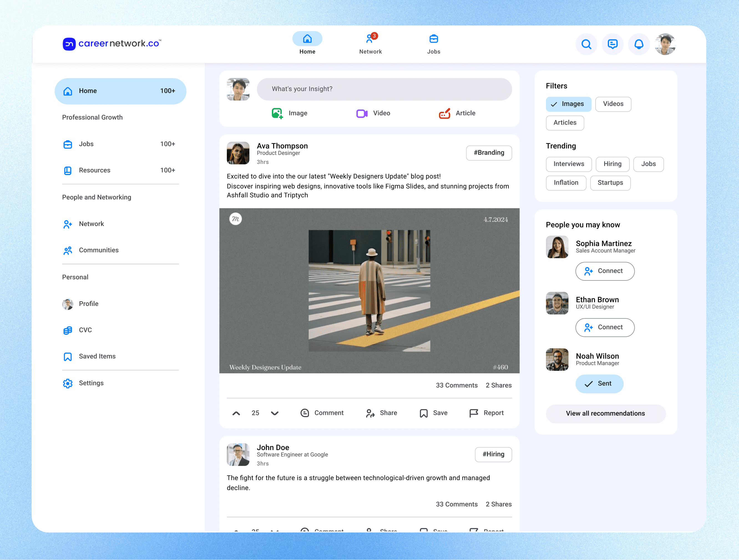This screenshot has height=560, width=739.
Task: Enable the Videos filter chip
Action: pos(613,104)
